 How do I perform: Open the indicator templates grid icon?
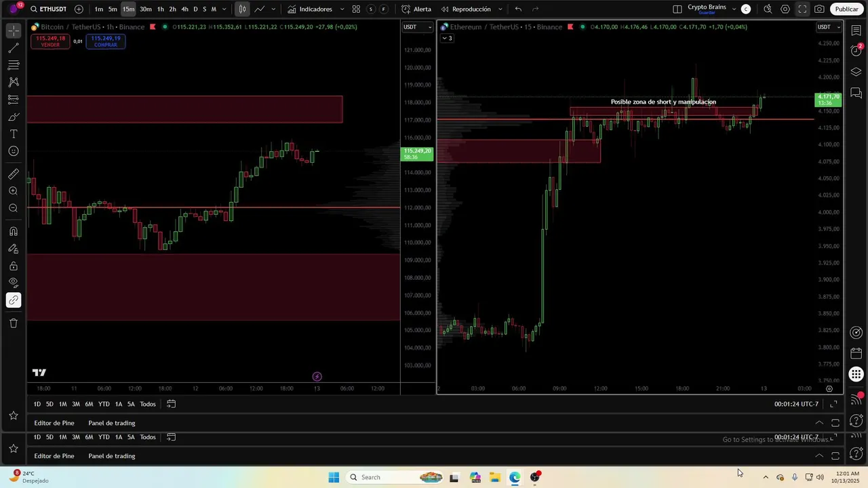coord(356,9)
